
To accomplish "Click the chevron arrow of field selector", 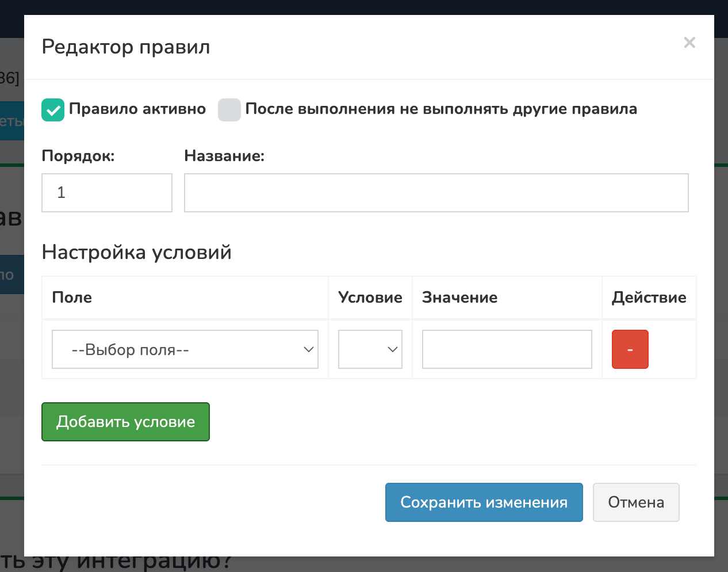I will 309,349.
